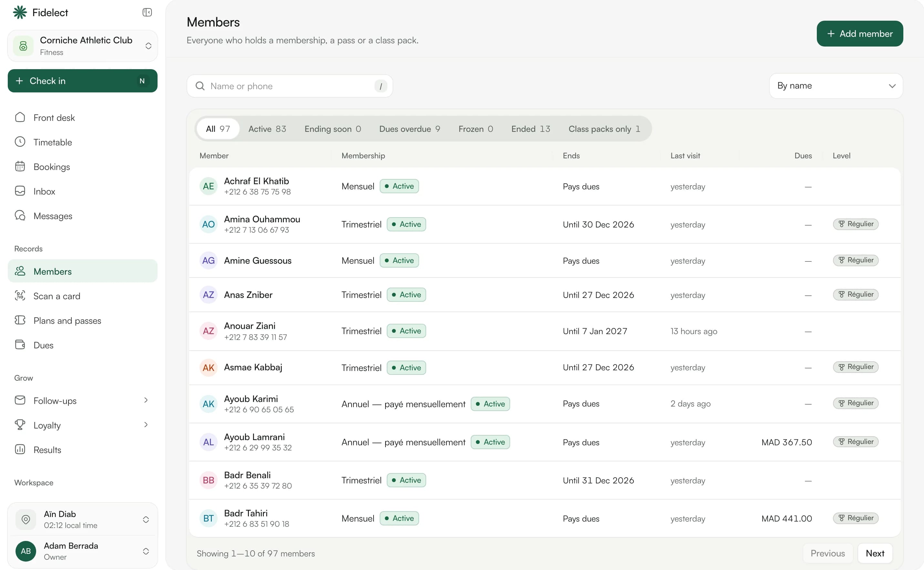This screenshot has height=570, width=924.
Task: Click the Ends column header
Action: 571,156
